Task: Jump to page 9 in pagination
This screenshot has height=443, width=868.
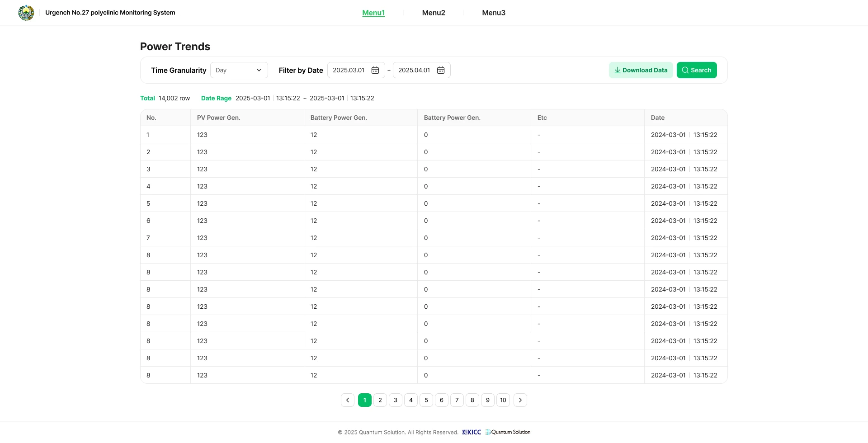Action: tap(488, 400)
